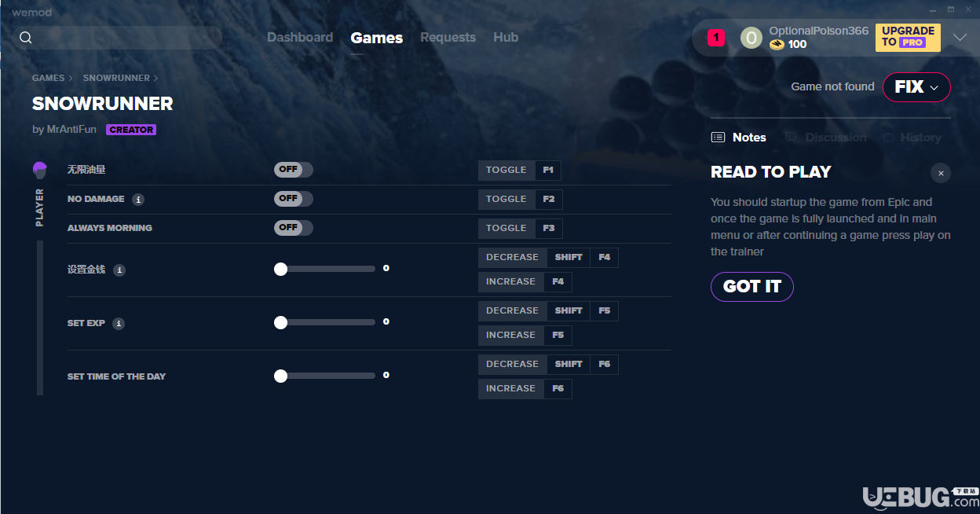Click the 设置金钱 slider handle
This screenshot has height=514, width=980.
point(280,270)
